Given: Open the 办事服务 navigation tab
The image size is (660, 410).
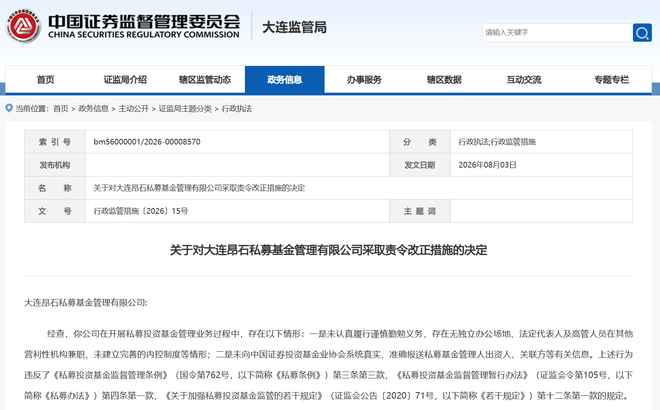Looking at the screenshot, I should click(364, 80).
